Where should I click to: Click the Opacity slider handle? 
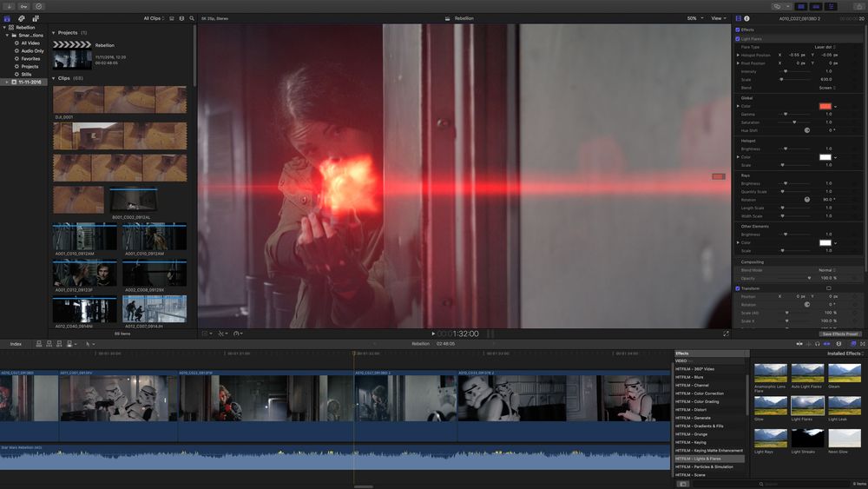[x=809, y=278]
